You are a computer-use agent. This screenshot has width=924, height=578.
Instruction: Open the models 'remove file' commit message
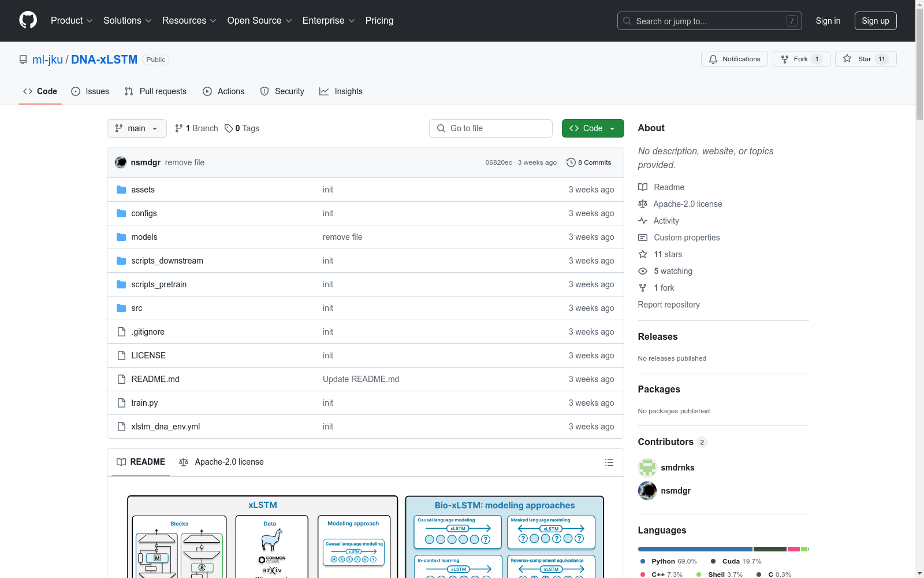click(342, 237)
